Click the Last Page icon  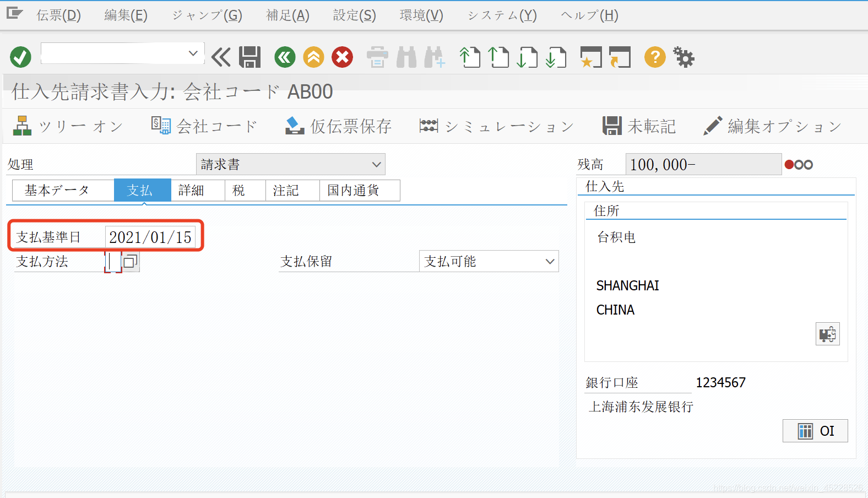click(556, 57)
